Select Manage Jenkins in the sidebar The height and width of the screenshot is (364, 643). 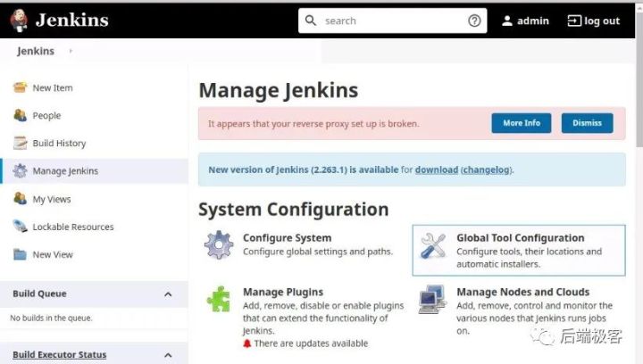click(65, 171)
